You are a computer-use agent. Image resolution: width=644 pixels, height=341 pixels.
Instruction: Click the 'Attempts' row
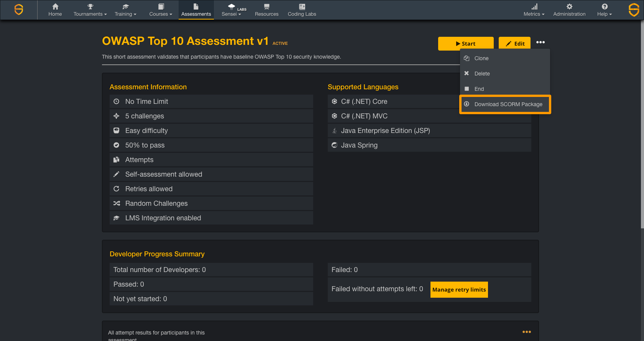pyautogui.click(x=211, y=160)
